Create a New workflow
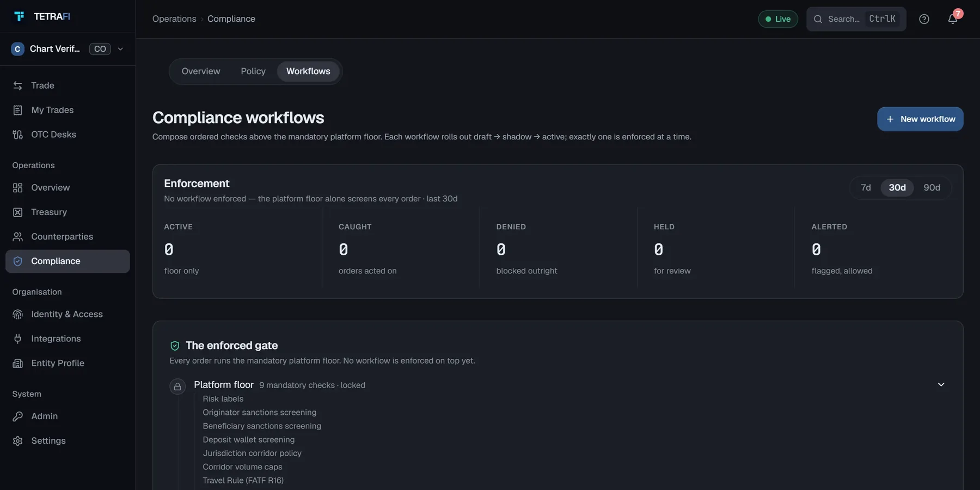980x490 pixels. click(x=920, y=119)
